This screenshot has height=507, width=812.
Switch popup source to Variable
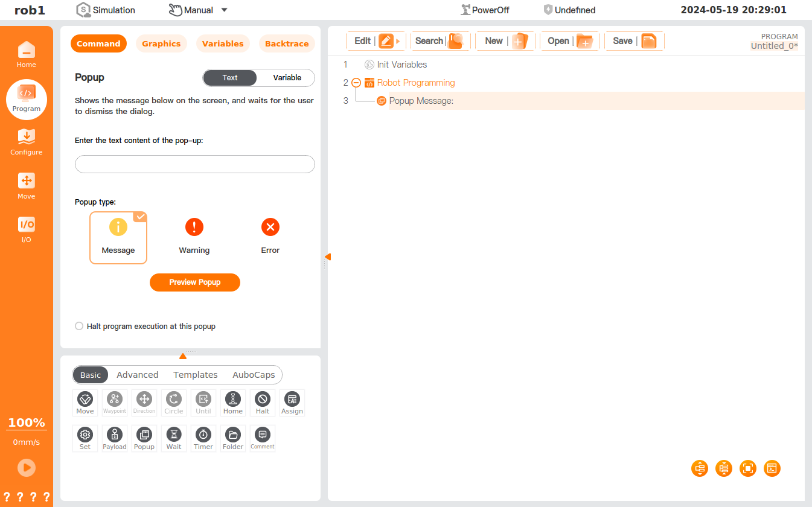[287, 78]
